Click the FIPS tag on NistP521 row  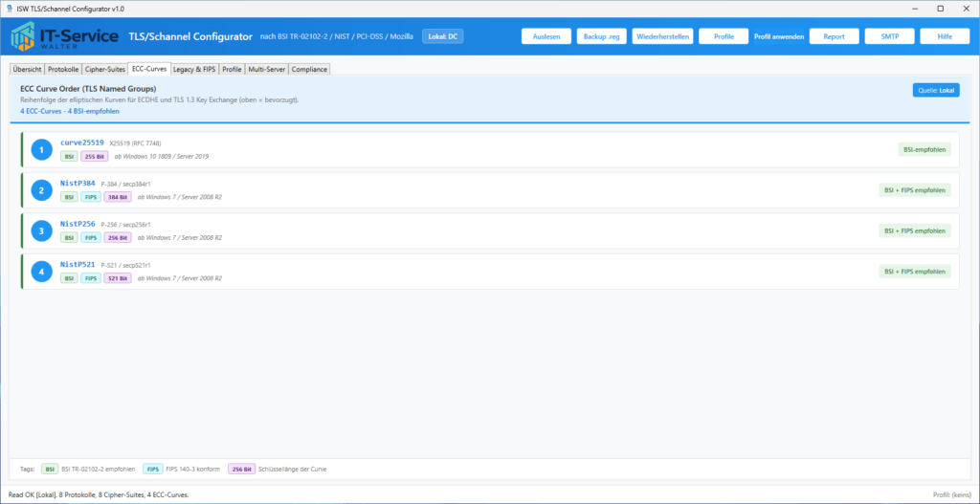[x=91, y=278]
